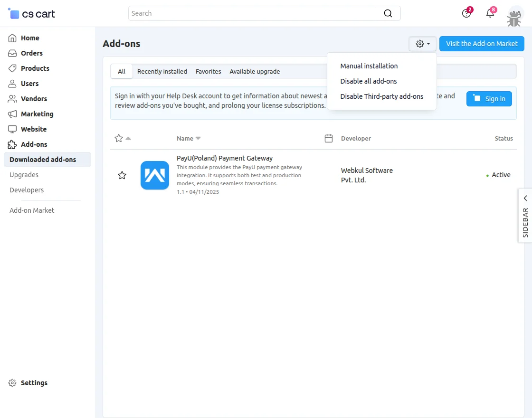
Task: Click the user profile avatar
Action: pyautogui.click(x=515, y=14)
